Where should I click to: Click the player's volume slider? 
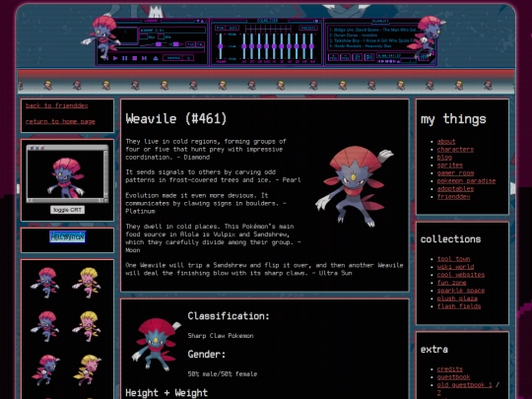tap(152, 44)
